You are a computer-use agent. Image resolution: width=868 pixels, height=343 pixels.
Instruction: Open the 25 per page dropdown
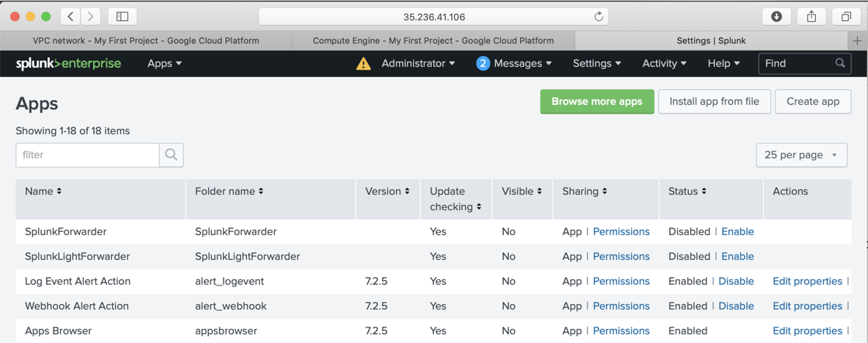pyautogui.click(x=801, y=155)
